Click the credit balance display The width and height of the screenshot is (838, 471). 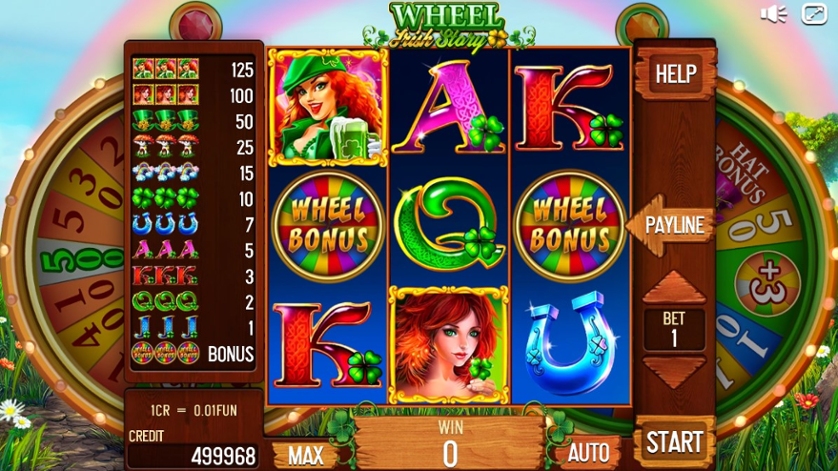[x=194, y=456]
